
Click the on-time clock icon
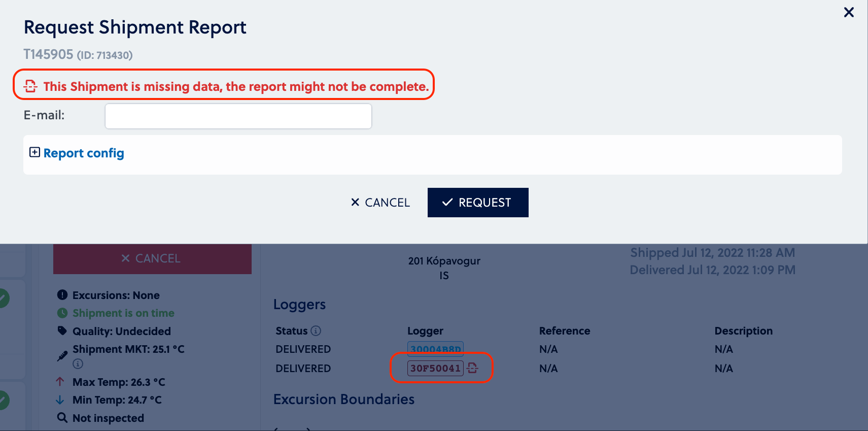click(x=62, y=313)
